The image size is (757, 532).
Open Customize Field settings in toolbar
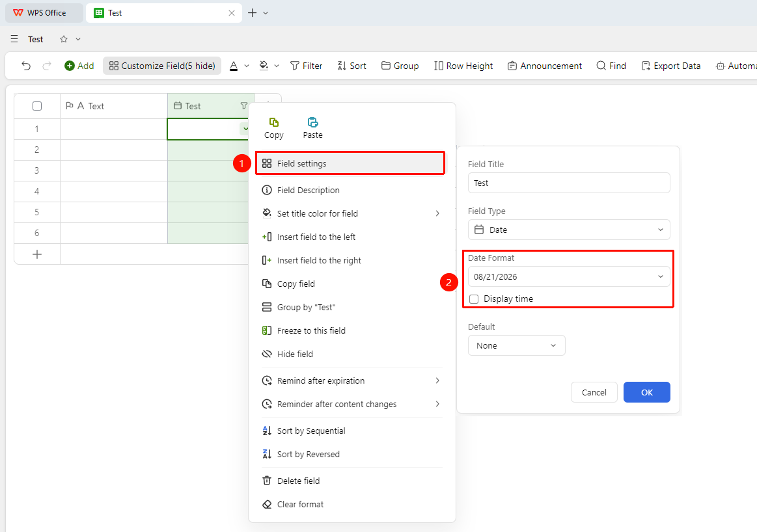tap(162, 66)
